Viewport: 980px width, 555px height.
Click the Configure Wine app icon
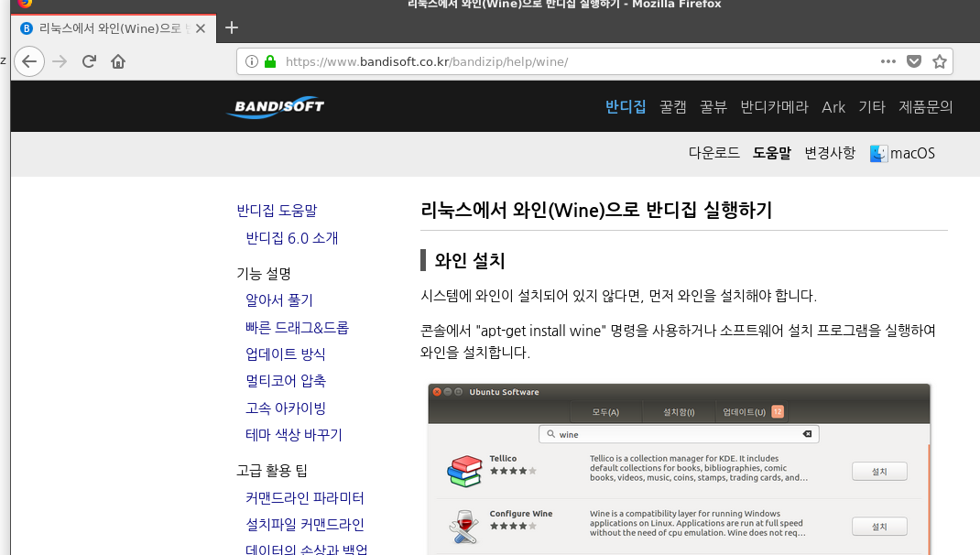point(464,526)
